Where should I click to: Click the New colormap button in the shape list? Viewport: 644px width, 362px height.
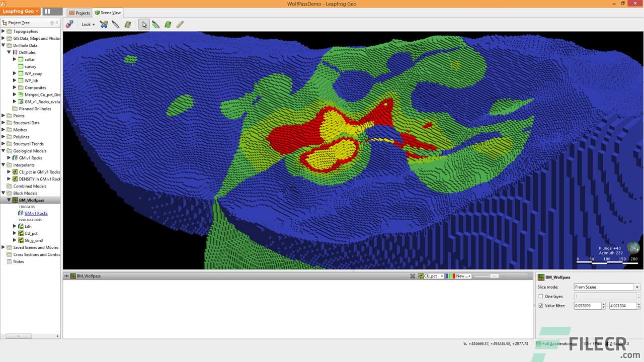pos(459,276)
